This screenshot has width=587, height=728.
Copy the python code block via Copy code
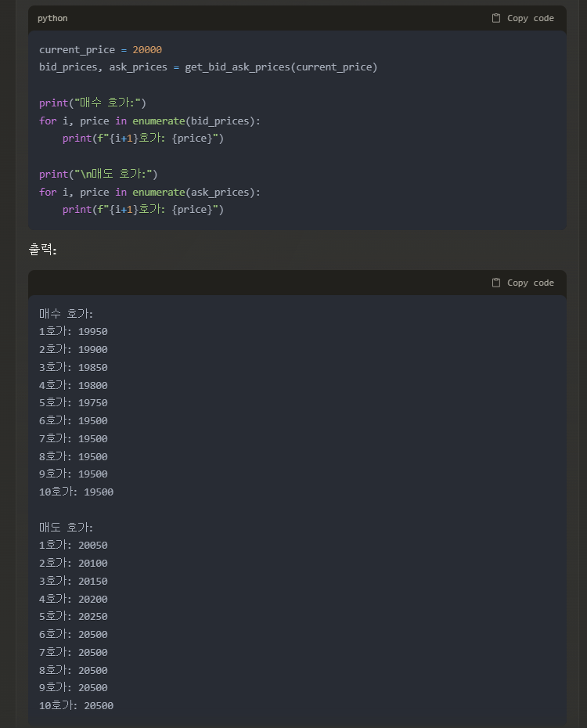coord(523,18)
